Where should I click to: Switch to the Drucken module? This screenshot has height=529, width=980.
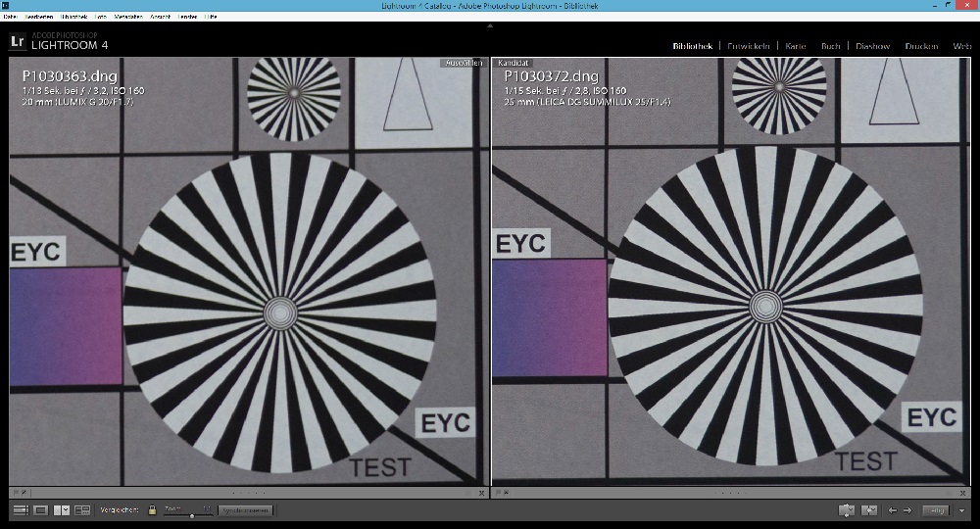tap(921, 46)
